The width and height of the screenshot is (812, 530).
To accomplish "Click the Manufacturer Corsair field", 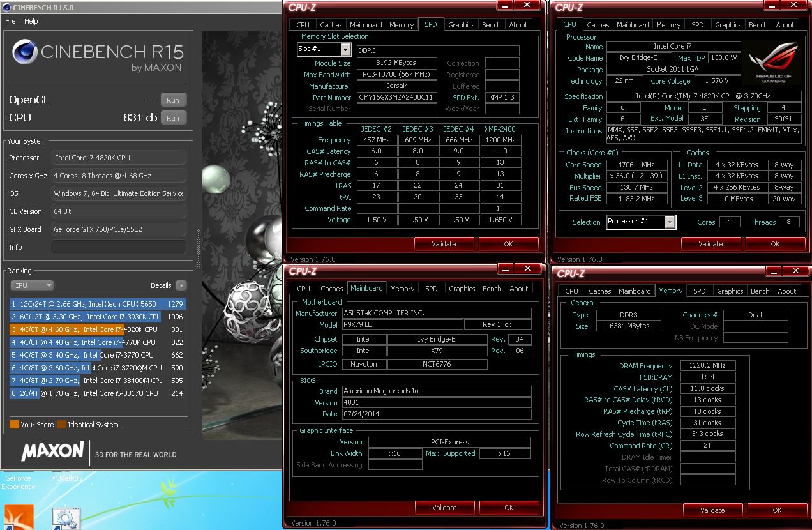I will click(397, 86).
